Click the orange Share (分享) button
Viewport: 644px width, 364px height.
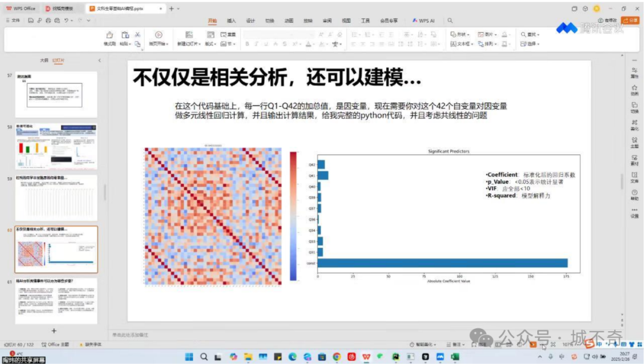630,20
